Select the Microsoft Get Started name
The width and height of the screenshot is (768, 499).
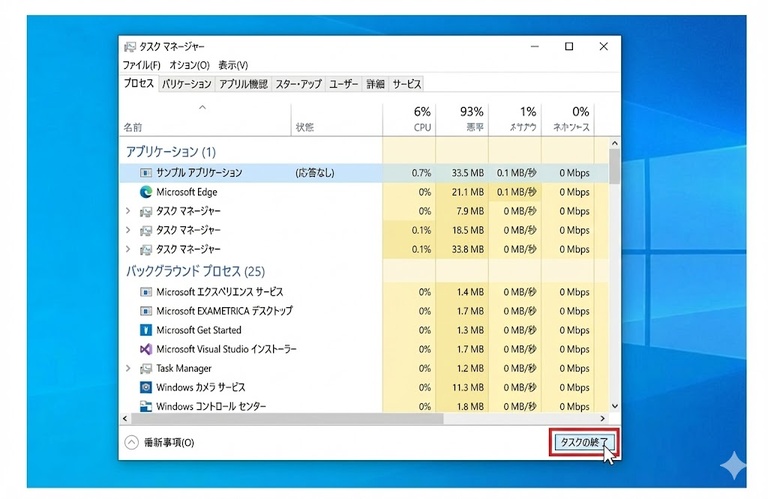[x=199, y=330]
